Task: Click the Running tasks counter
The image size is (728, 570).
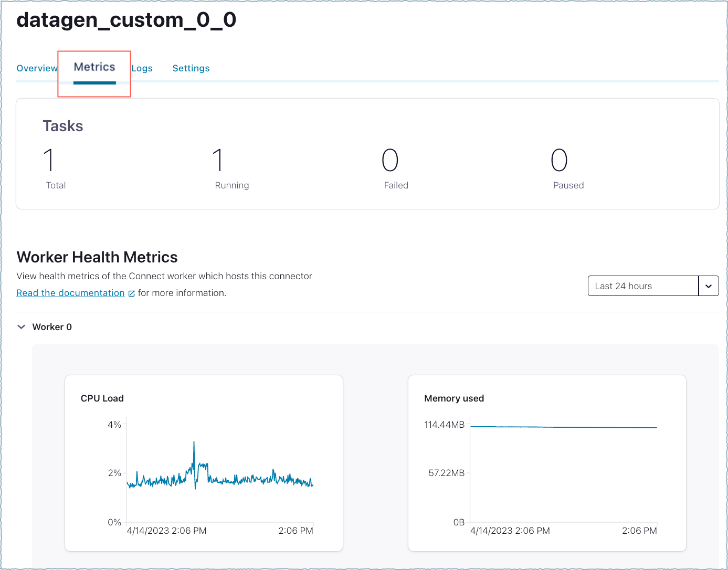Action: tap(219, 161)
